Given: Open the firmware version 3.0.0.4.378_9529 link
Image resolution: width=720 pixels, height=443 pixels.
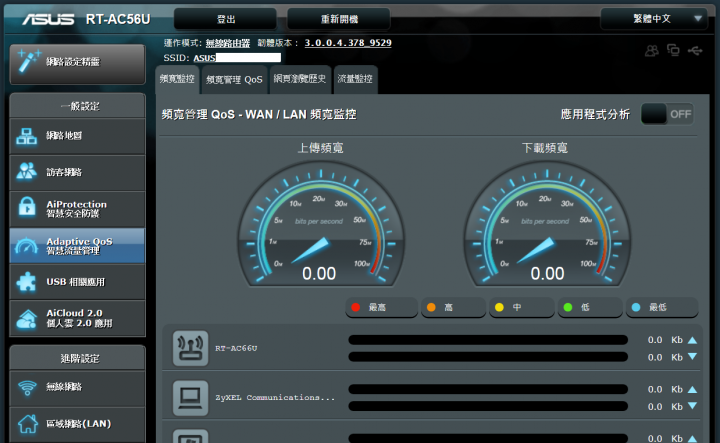Looking at the screenshot, I should click(348, 43).
